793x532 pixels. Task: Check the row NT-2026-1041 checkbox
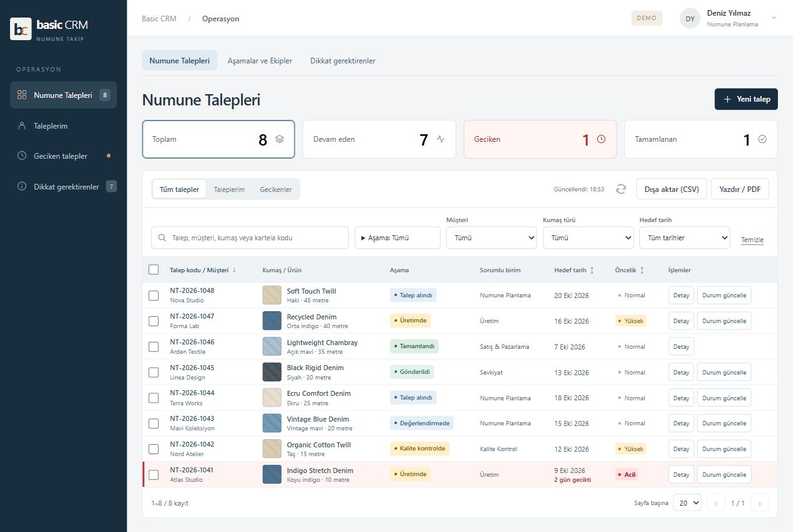(154, 475)
